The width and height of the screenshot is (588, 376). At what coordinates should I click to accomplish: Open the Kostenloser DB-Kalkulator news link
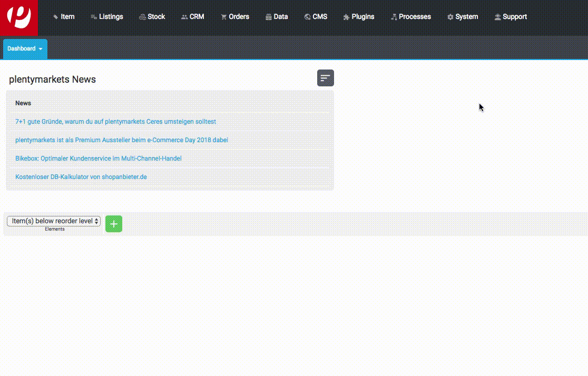coord(81,177)
